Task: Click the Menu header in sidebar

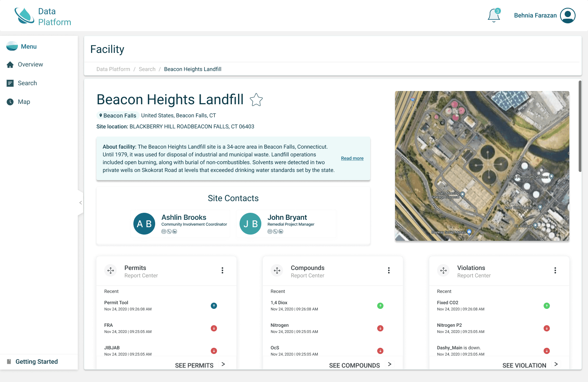Action: (21, 46)
